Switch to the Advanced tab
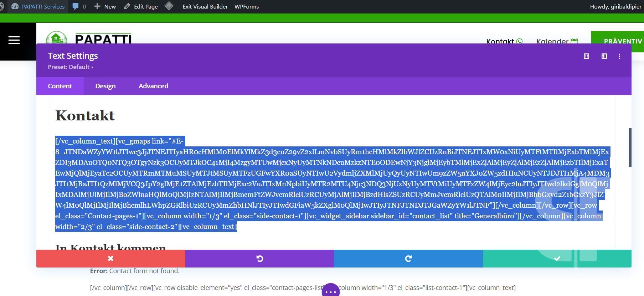Screen dimensions: 644x296 point(153,86)
